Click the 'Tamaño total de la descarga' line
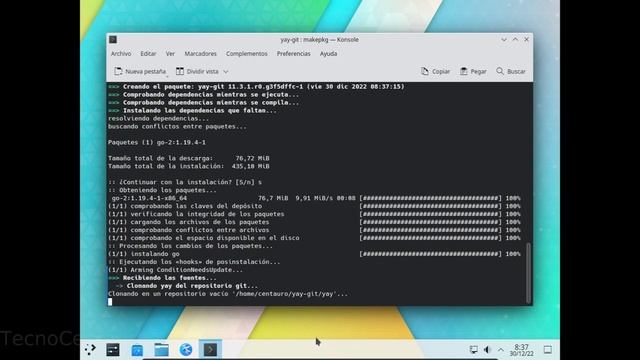Screen dimensions: 640x360 pyautogui.click(x=189, y=158)
